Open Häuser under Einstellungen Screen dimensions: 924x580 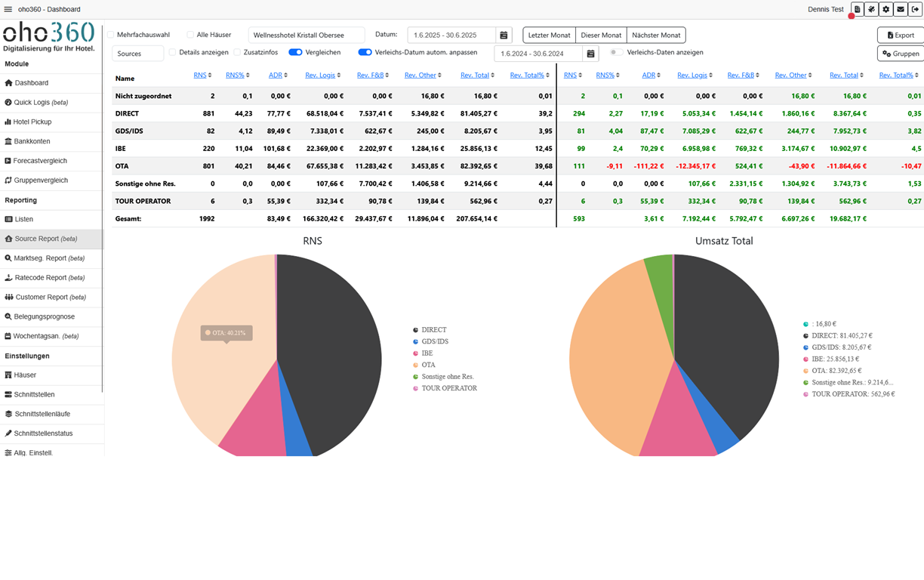tap(51, 375)
